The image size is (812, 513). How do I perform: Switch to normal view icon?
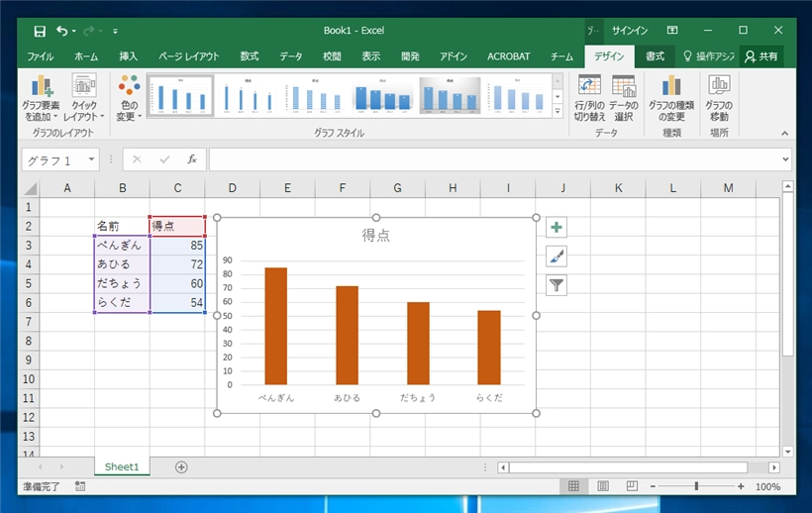tap(573, 486)
